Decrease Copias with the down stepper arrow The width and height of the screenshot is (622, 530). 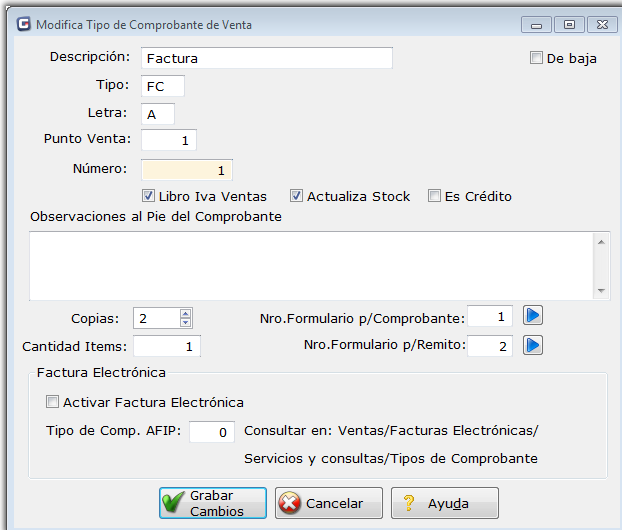click(x=185, y=323)
